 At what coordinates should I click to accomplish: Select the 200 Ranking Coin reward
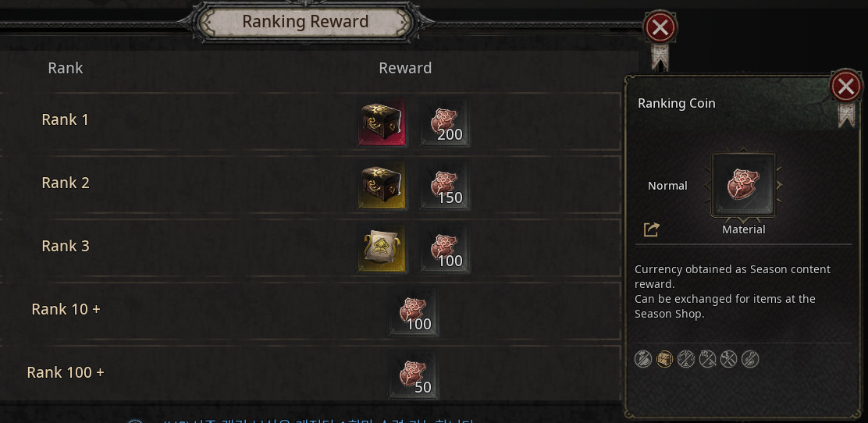click(x=444, y=123)
